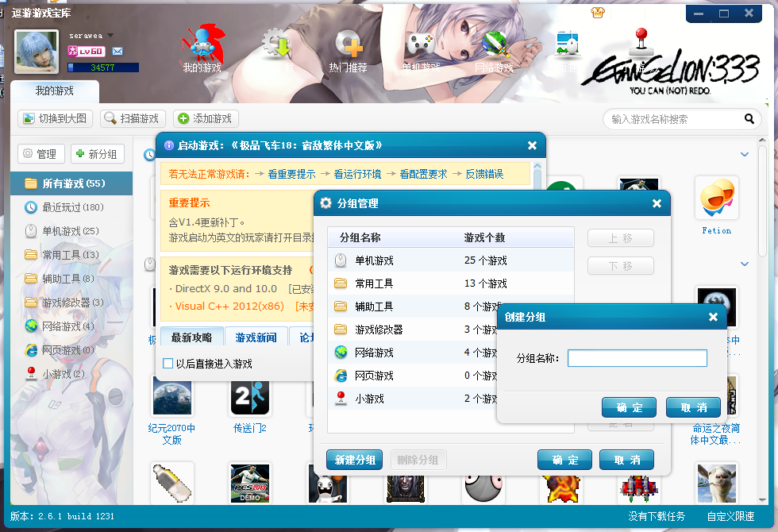This screenshot has height=532, width=778.
Task: Click the 看重要提示 link
Action: pos(292,174)
